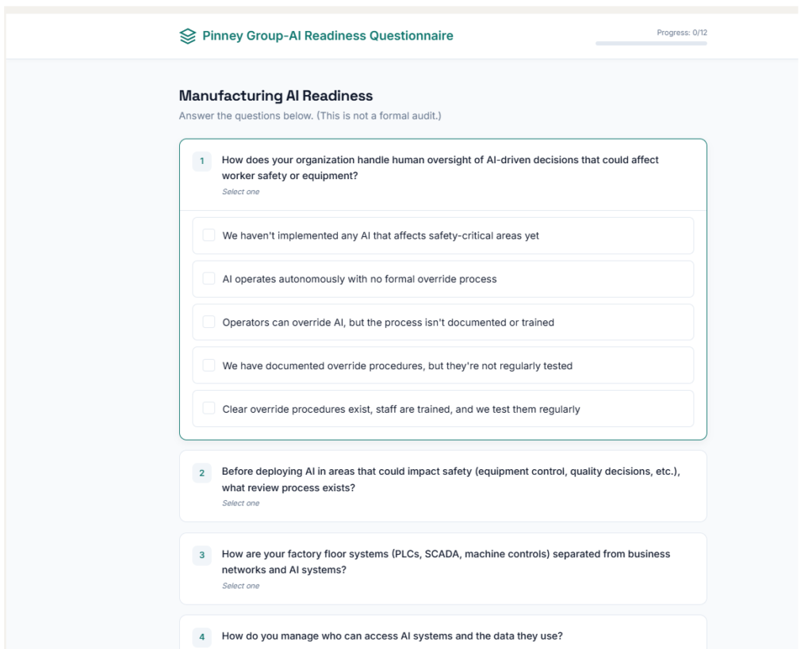Choose "documented override procedures, but not regularly tested"

[x=209, y=365]
